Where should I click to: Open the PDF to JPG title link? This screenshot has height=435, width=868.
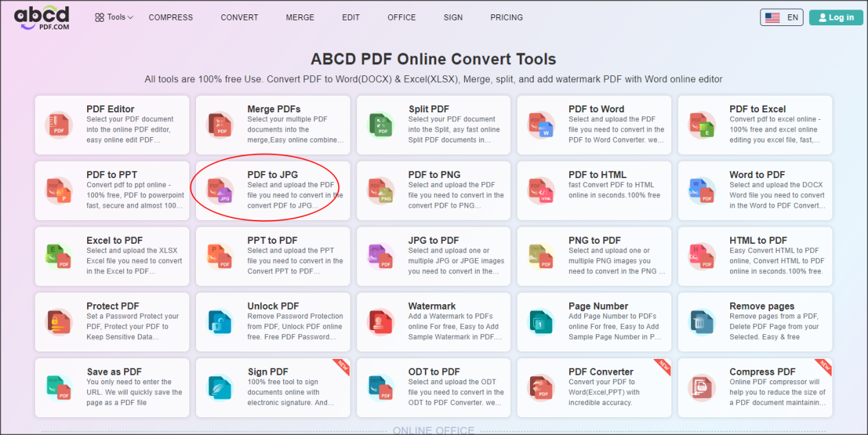tap(273, 175)
